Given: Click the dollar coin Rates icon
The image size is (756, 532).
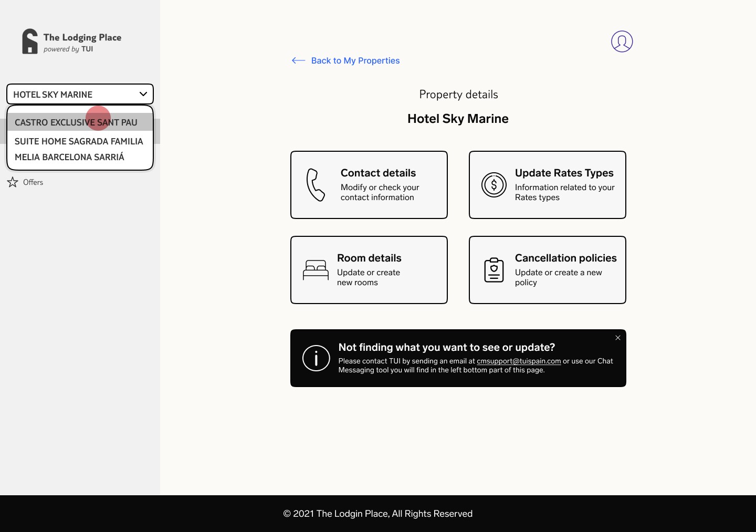Looking at the screenshot, I should tap(494, 185).
